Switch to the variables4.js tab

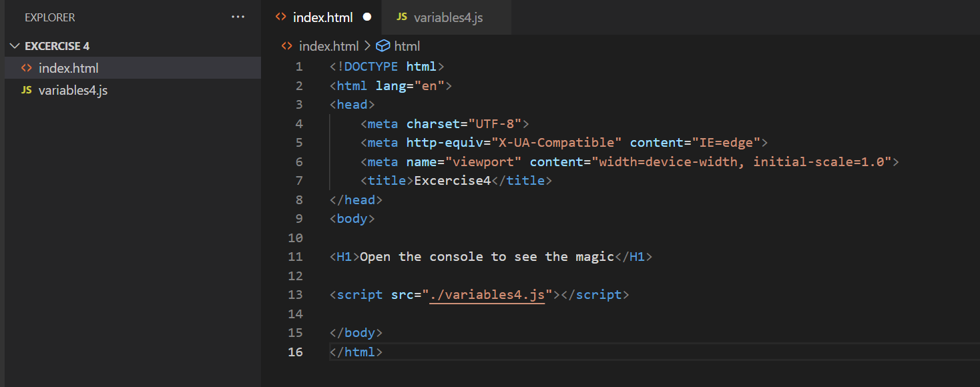pos(446,17)
